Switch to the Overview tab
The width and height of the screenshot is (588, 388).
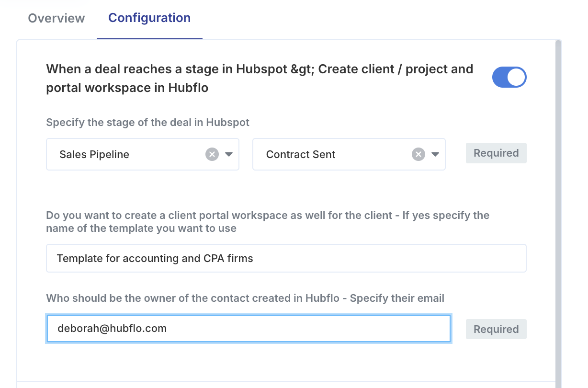pyautogui.click(x=56, y=18)
